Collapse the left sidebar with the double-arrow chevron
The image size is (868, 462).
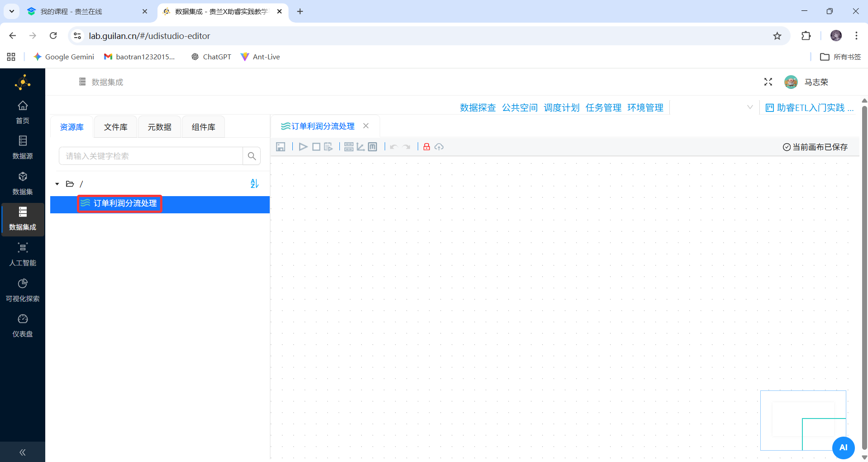click(x=22, y=452)
